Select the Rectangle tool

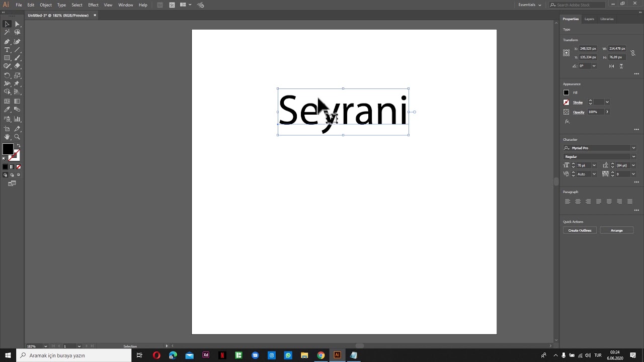[x=7, y=58]
